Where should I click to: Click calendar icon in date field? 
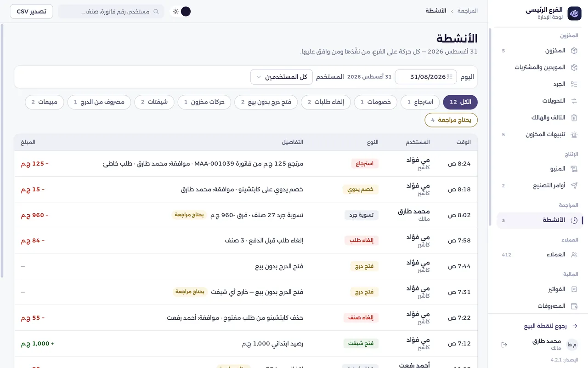pyautogui.click(x=450, y=77)
